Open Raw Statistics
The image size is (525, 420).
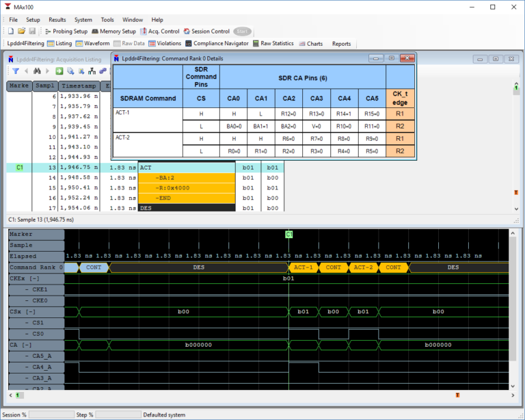[x=273, y=44]
